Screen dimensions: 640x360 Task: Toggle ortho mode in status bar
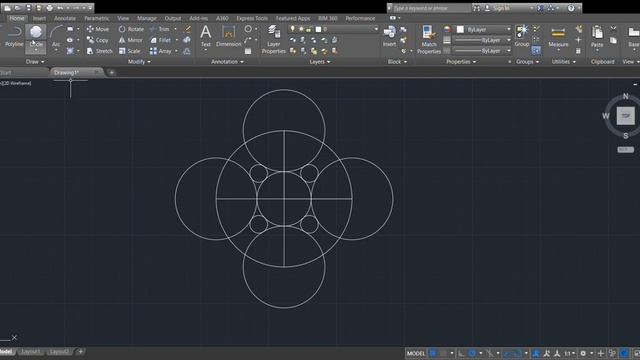[x=461, y=353]
